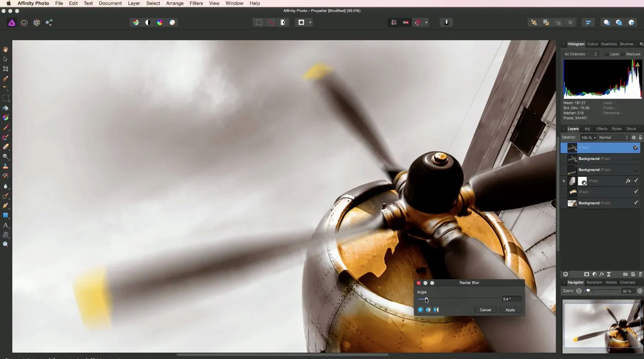Select the hand View tool
Image resolution: width=644 pixels, height=359 pixels.
[5, 49]
